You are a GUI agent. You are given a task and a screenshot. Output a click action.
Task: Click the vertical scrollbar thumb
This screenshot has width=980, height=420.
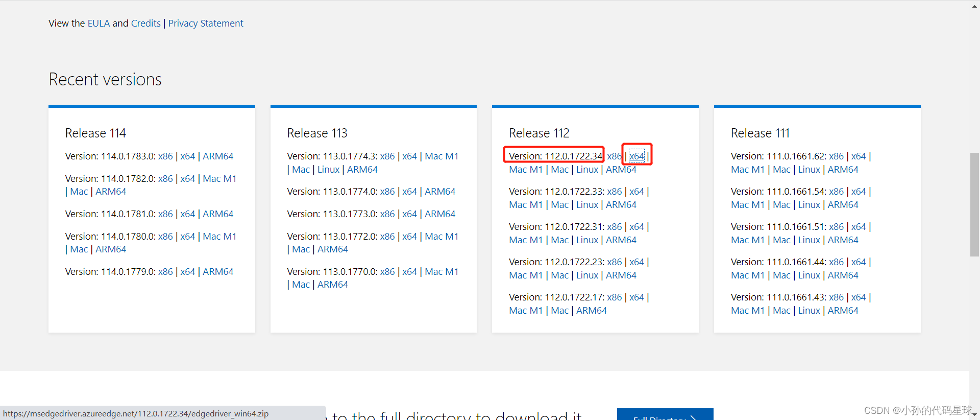(x=974, y=204)
